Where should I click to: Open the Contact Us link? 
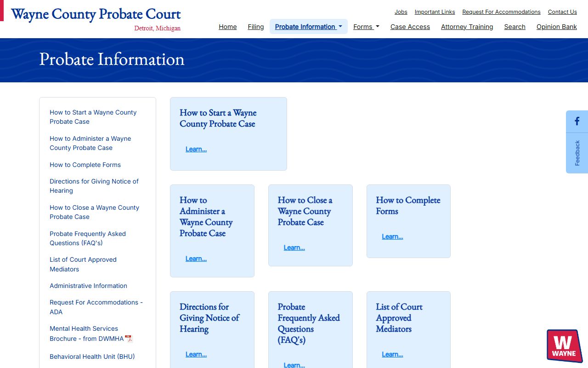pyautogui.click(x=562, y=12)
